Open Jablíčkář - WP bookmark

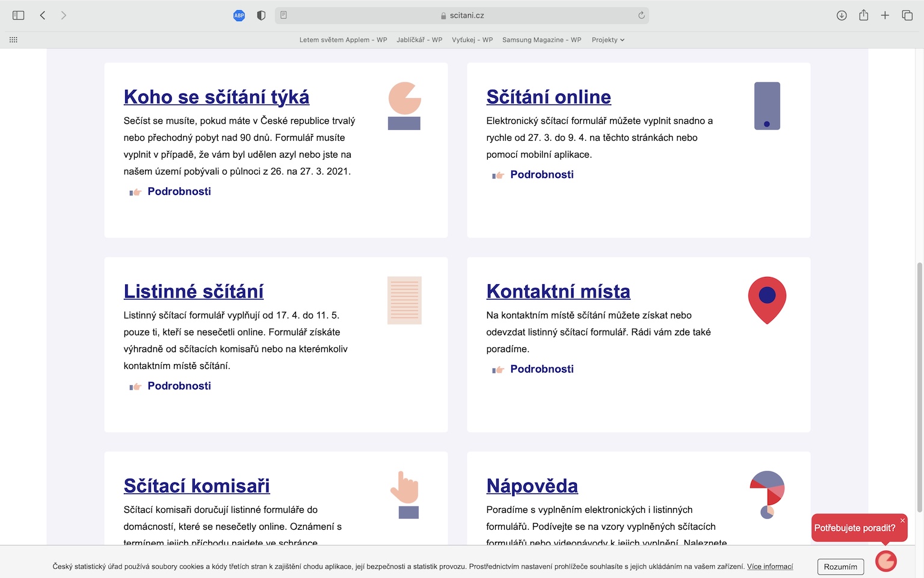419,40
